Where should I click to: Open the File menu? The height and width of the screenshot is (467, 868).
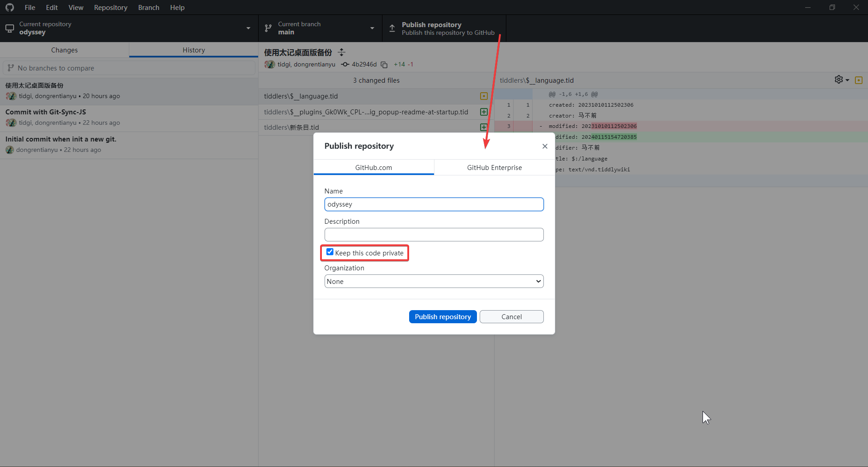coord(30,7)
